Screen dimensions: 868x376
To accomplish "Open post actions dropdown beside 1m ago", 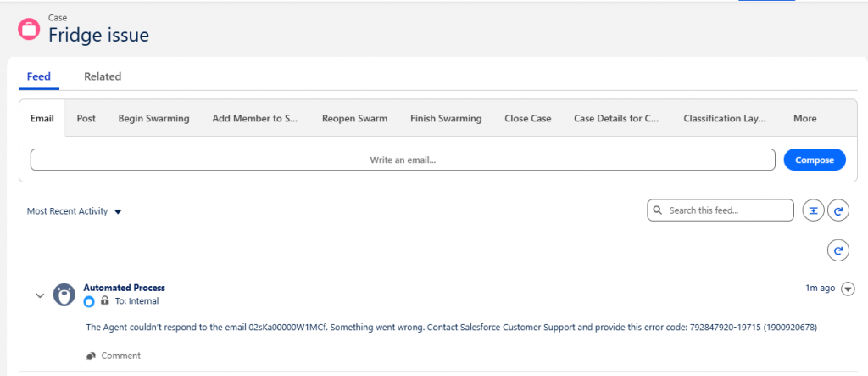I will [849, 289].
